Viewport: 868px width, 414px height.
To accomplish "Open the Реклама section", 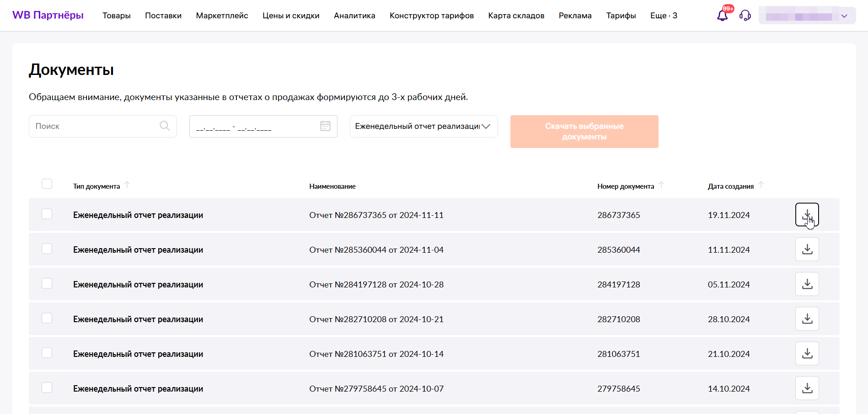I will pos(575,16).
